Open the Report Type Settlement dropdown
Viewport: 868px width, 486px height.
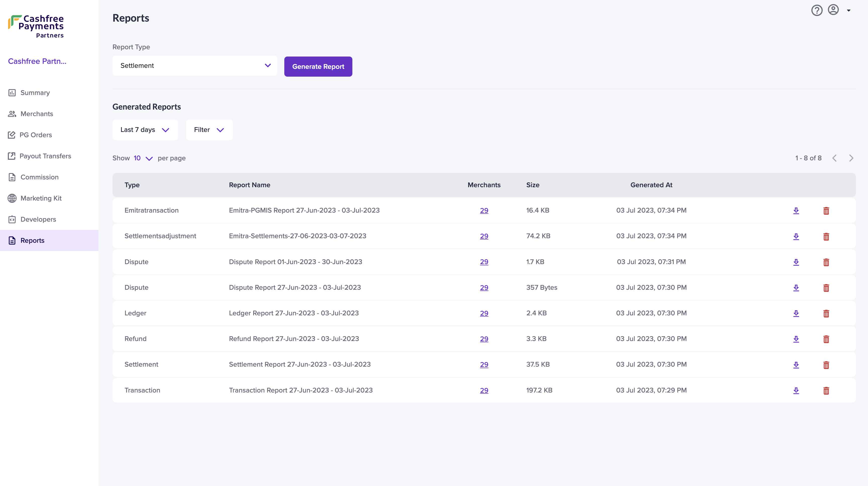tap(194, 66)
